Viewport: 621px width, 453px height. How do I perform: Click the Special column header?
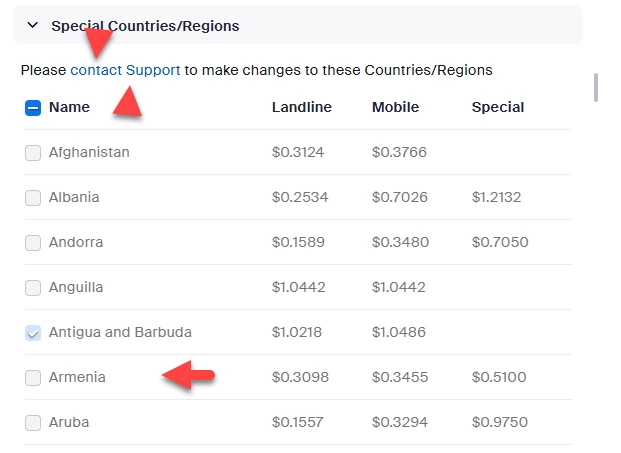[x=498, y=107]
